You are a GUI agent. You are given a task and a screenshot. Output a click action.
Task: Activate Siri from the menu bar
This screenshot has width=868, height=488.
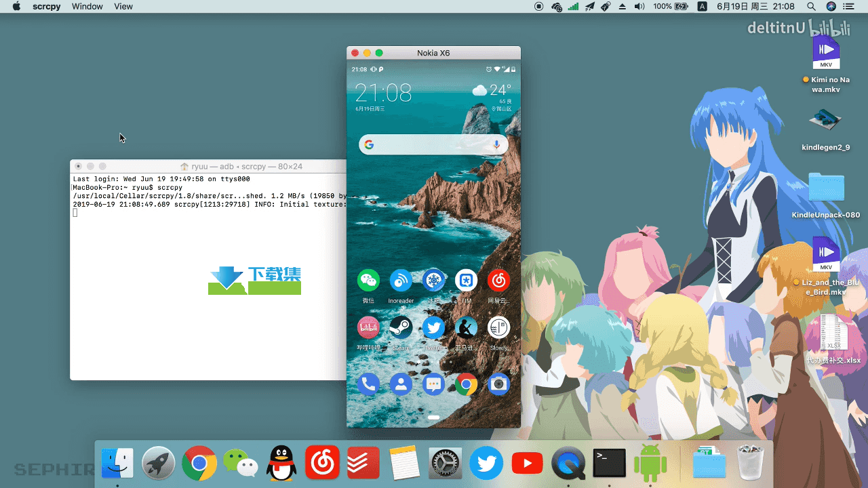(831, 6)
